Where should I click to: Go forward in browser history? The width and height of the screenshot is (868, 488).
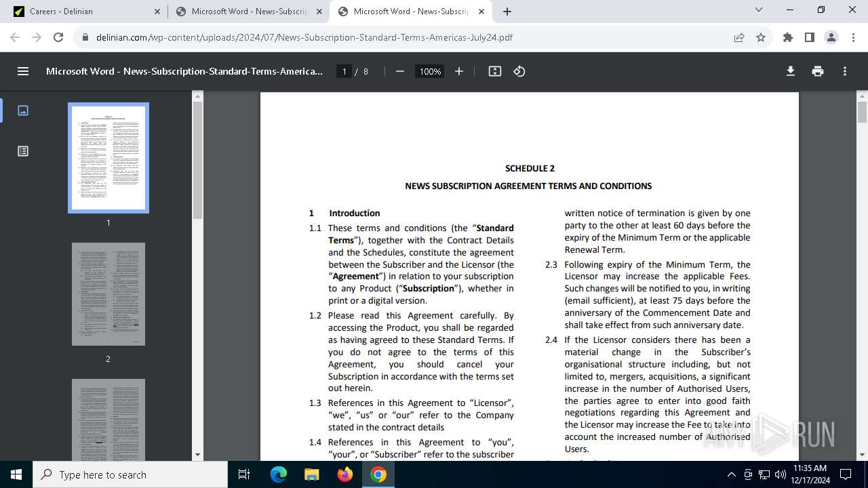click(x=37, y=37)
